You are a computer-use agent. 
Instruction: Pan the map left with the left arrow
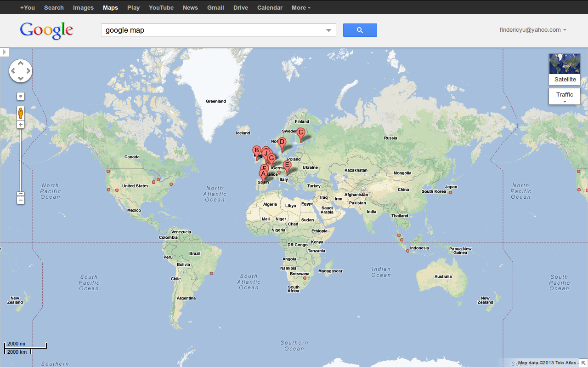tap(13, 71)
